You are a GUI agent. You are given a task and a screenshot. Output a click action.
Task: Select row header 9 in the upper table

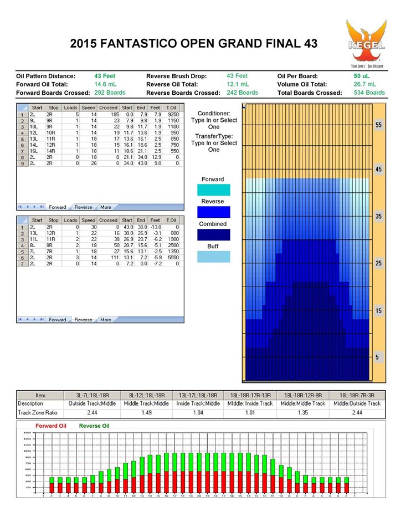(22, 163)
